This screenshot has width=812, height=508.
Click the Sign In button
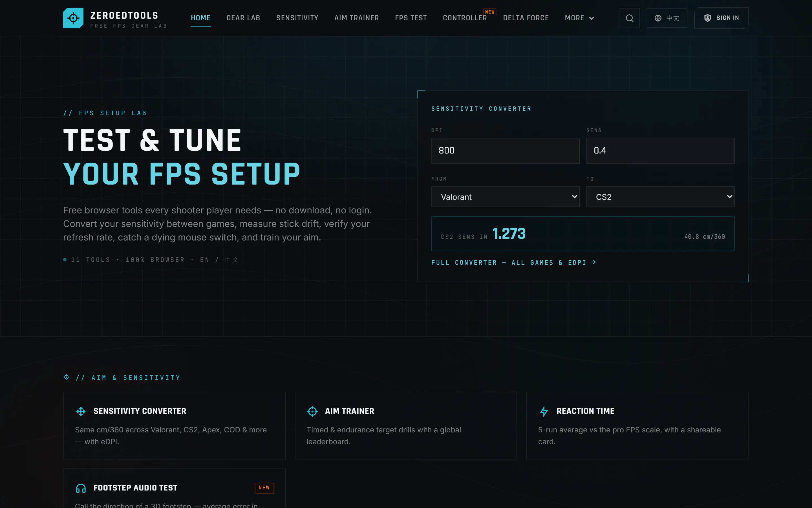tap(721, 18)
